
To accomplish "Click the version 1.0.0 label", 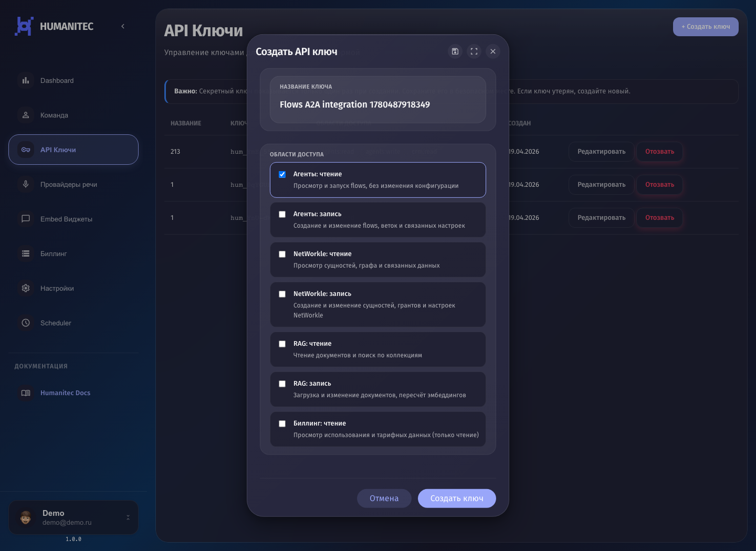I will click(x=73, y=539).
